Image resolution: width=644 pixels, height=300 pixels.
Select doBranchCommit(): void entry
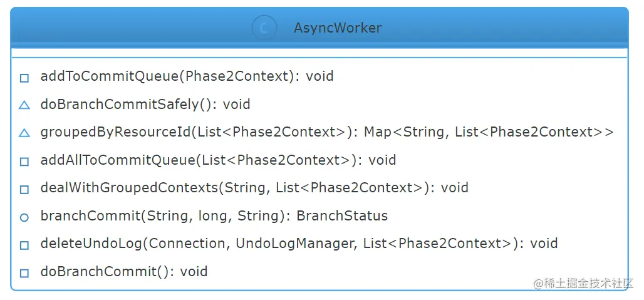[123, 272]
